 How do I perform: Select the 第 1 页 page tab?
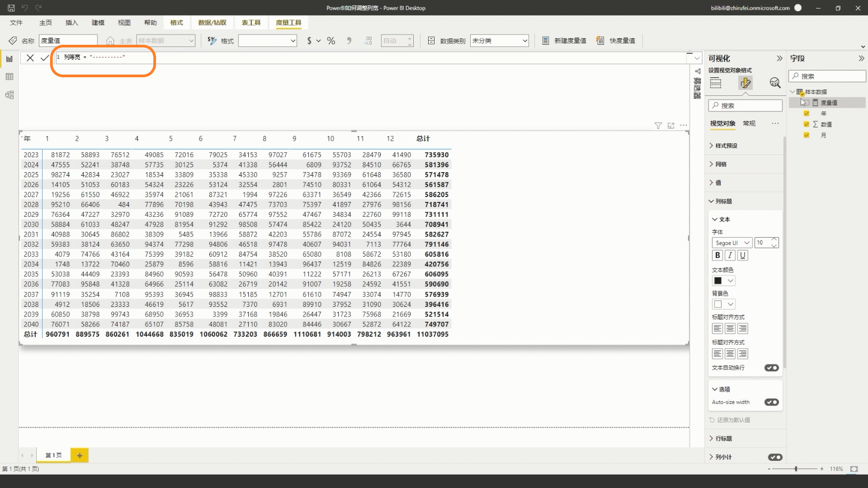click(53, 456)
